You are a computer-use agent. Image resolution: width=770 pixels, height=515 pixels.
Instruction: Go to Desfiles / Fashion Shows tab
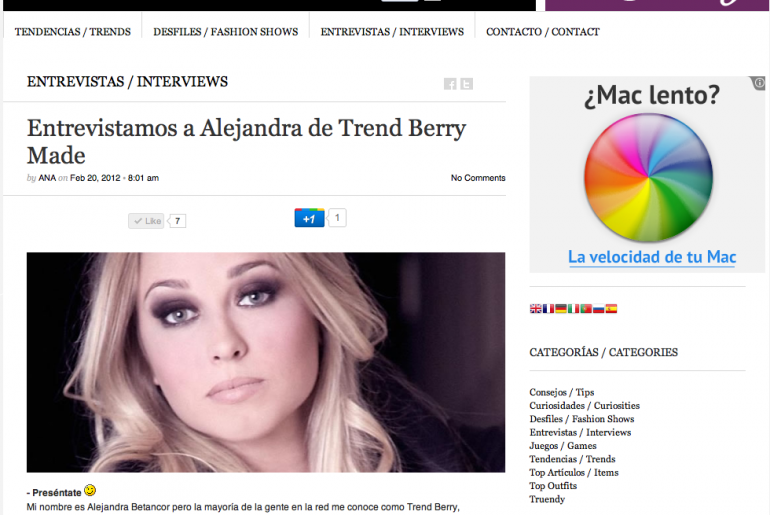coord(225,32)
